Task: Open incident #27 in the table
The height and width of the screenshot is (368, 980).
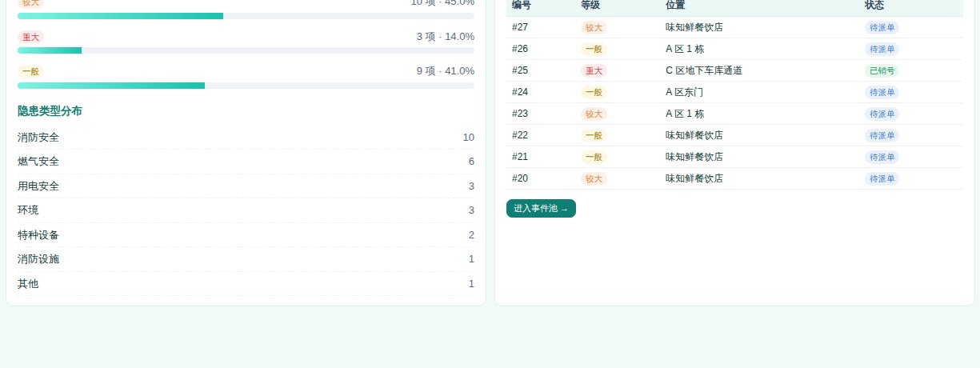Action: tap(734, 27)
